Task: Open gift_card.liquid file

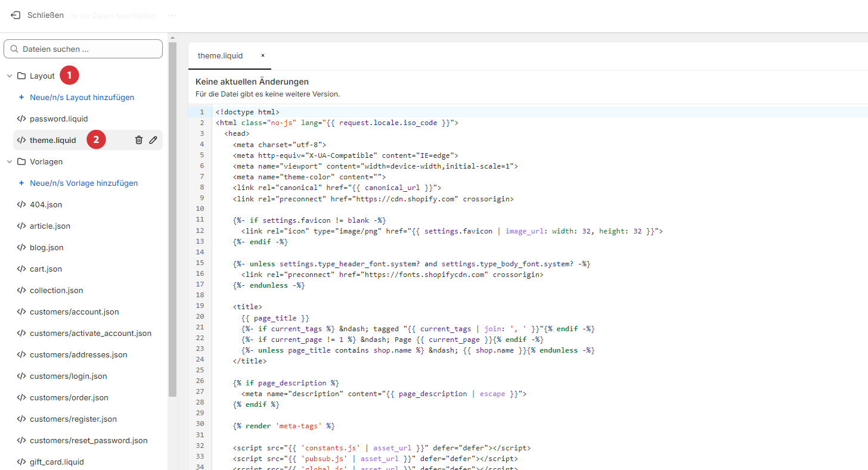Action: click(x=57, y=462)
